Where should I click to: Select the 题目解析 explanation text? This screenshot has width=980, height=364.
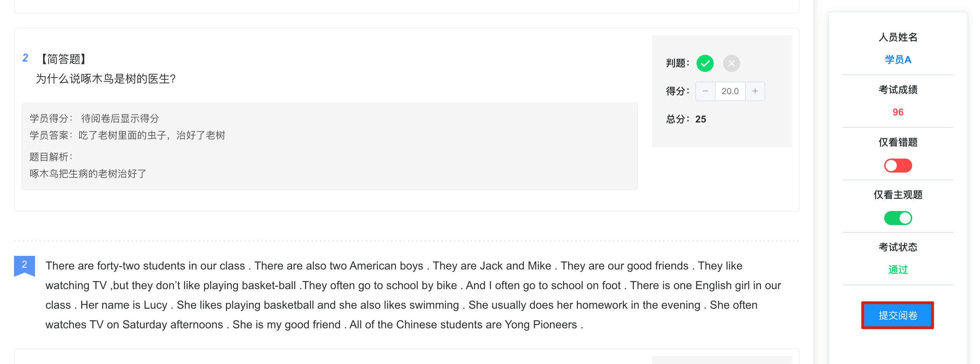(x=88, y=174)
